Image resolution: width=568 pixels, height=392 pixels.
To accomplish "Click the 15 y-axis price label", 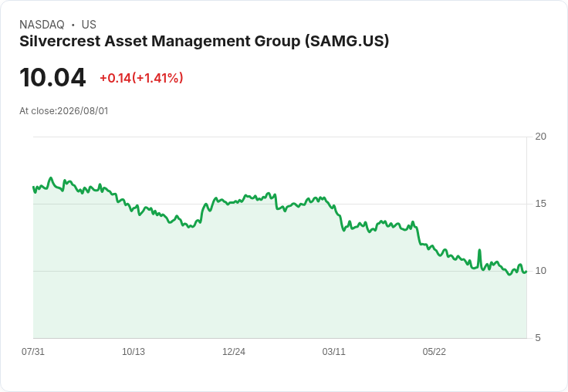I will point(540,204).
